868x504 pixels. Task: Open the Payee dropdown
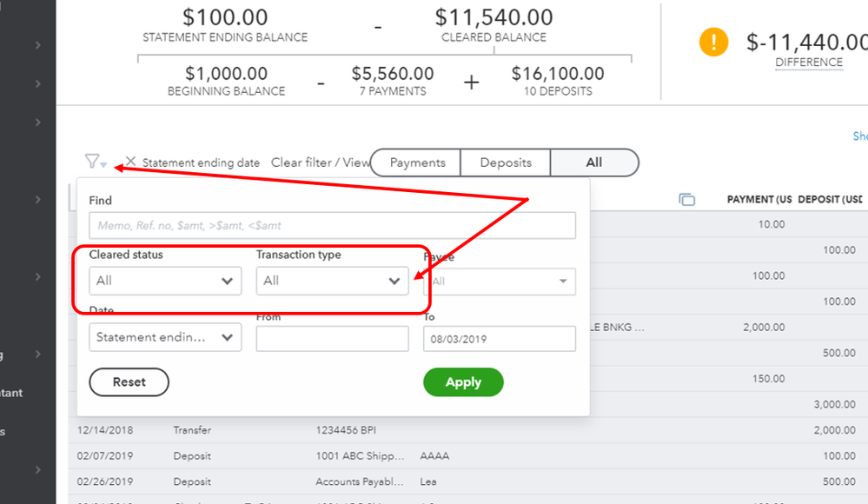499,282
